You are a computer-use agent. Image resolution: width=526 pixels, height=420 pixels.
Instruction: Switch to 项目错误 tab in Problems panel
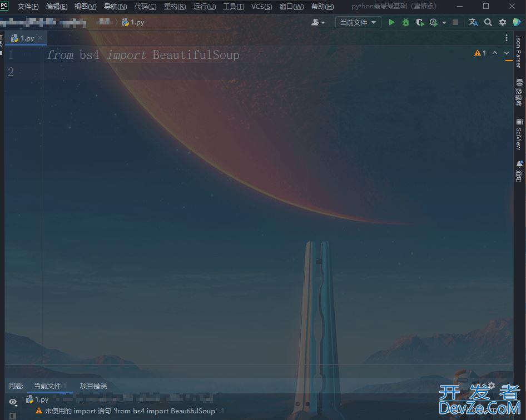[93, 386]
